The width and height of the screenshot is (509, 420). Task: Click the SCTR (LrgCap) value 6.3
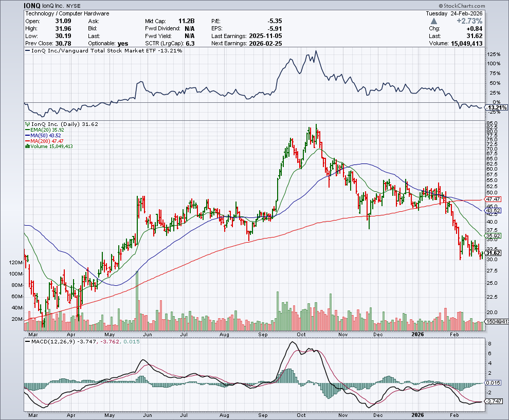tap(190, 43)
